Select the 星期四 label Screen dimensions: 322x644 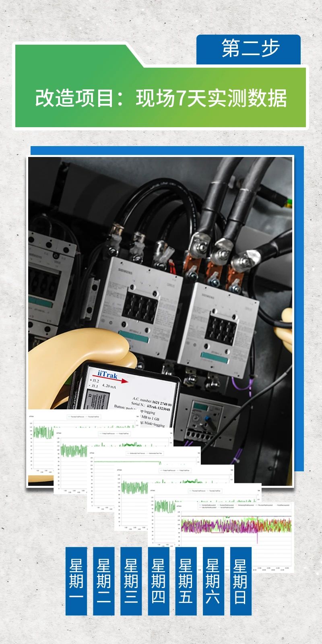pos(158,581)
